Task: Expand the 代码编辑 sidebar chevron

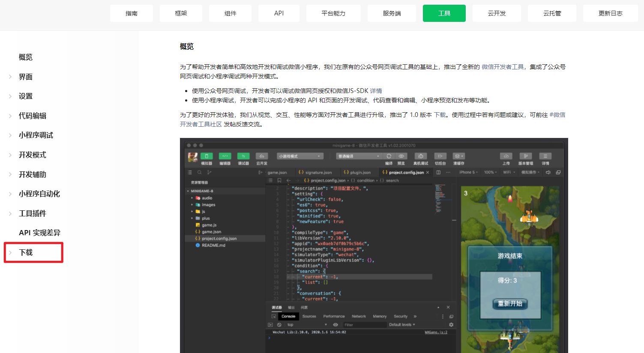Action: tap(10, 116)
